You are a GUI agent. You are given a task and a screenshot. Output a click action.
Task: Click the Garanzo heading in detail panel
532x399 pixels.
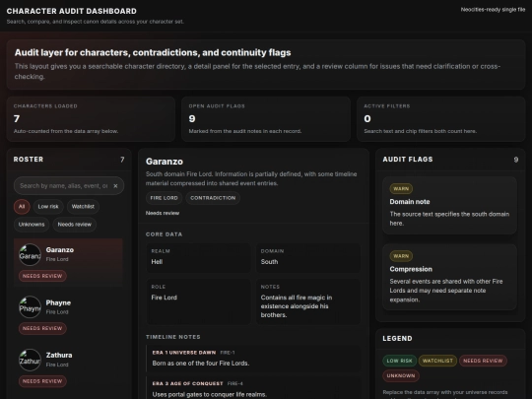[165, 162]
